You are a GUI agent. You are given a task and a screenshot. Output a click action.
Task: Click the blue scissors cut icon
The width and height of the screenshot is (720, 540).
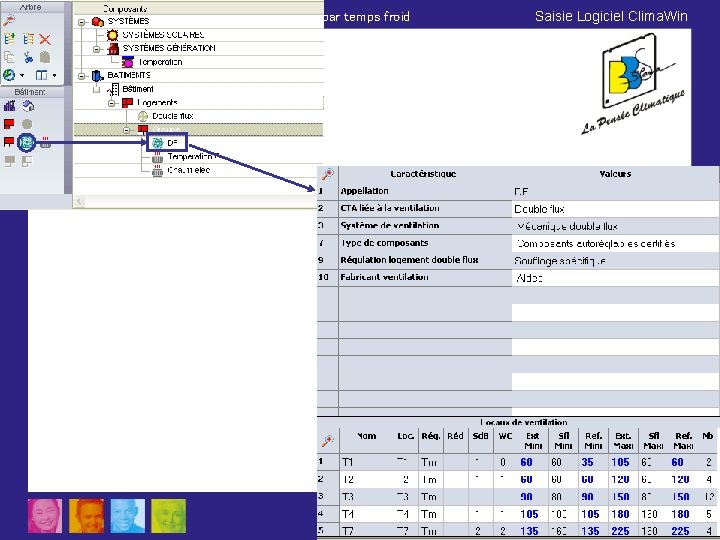[x=28, y=57]
